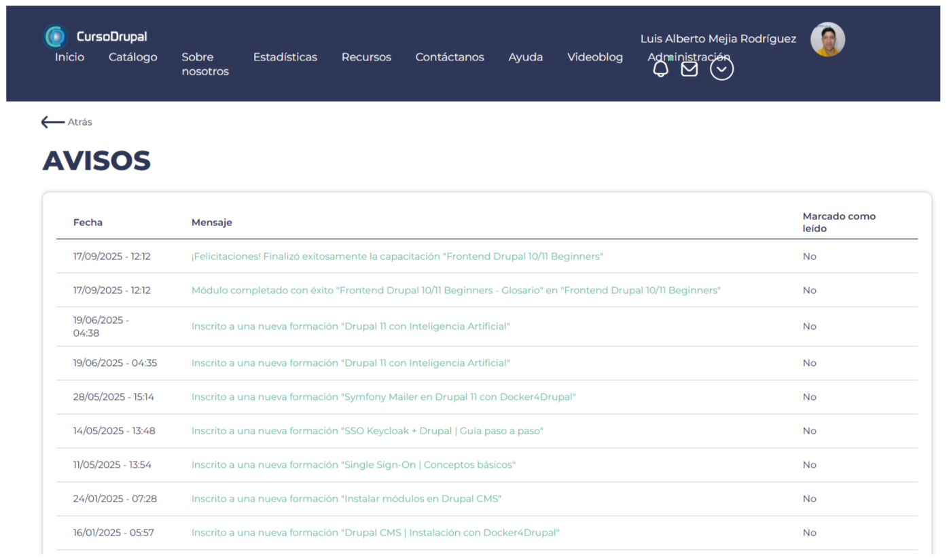This screenshot has height=560, width=947.
Task: Open the Felicitaciones completed training notice
Action: click(397, 257)
